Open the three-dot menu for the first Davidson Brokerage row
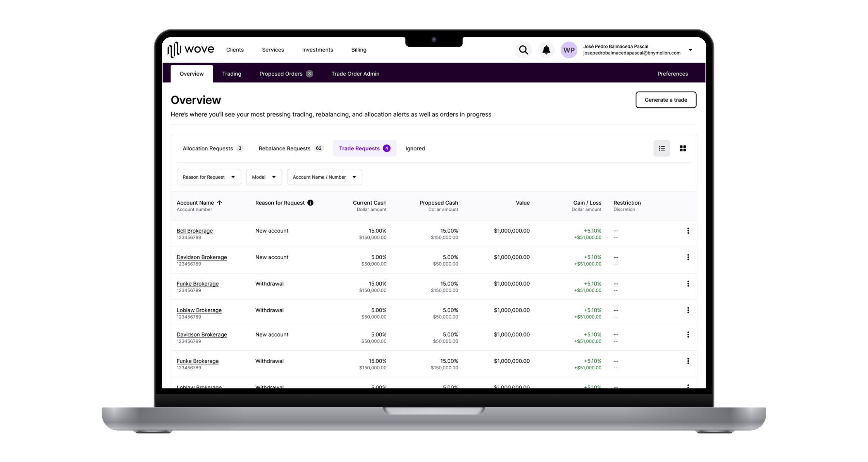 pyautogui.click(x=688, y=257)
